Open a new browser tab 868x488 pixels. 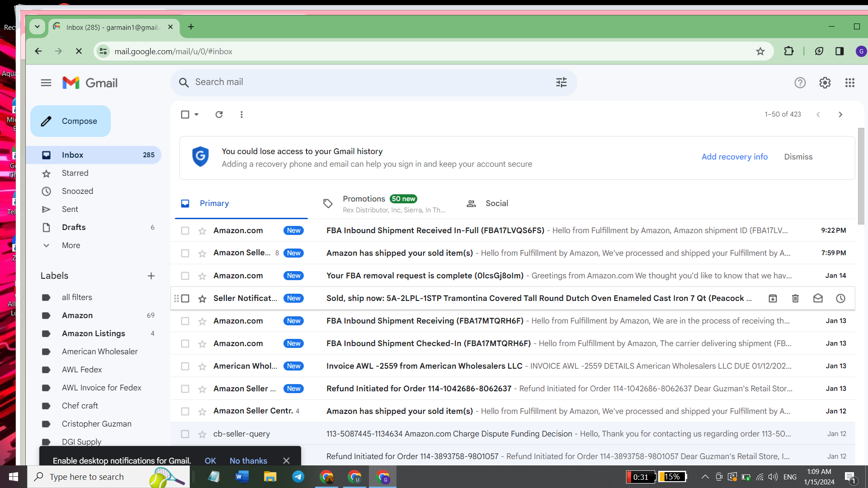191,27
